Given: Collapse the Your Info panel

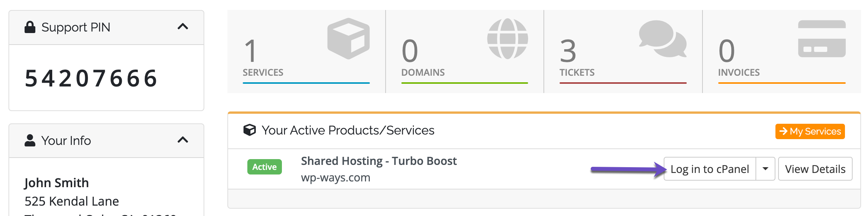Looking at the screenshot, I should [183, 140].
